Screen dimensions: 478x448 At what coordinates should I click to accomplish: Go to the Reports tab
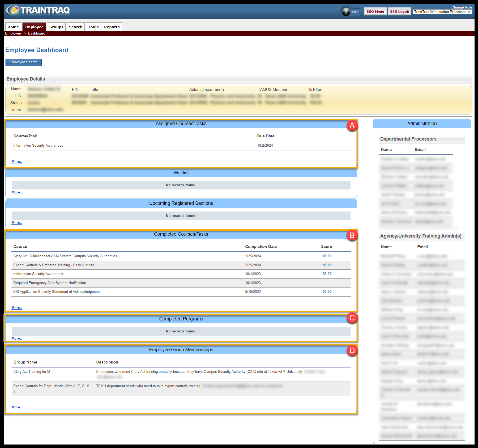[112, 27]
